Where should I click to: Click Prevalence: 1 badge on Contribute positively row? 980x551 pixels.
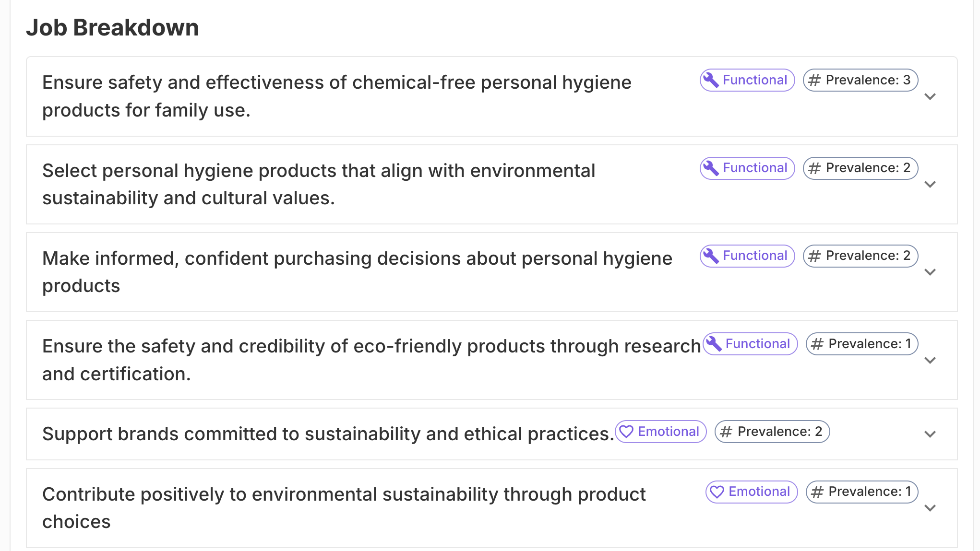[x=862, y=492]
